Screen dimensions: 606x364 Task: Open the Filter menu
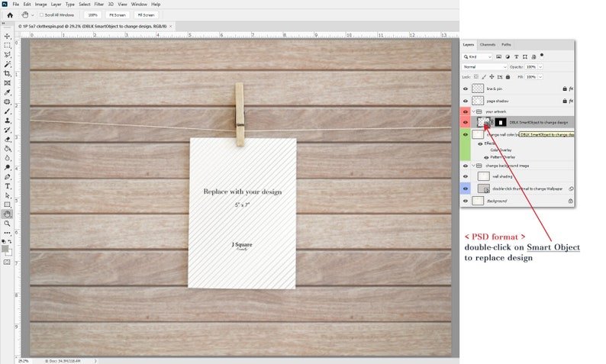[99, 5]
